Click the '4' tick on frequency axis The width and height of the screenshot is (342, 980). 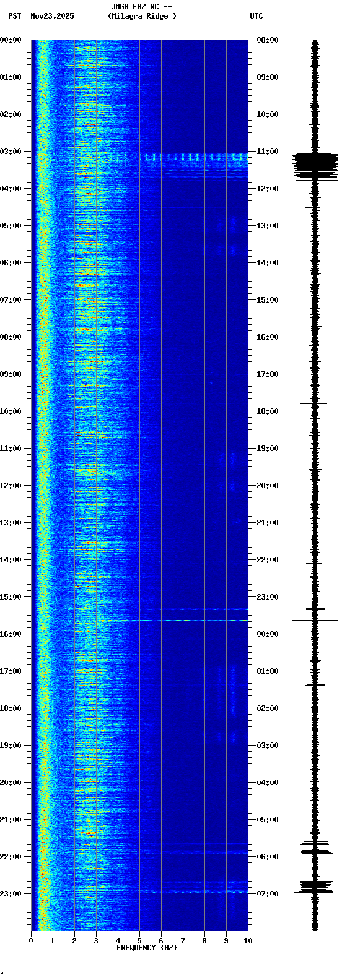click(x=118, y=941)
